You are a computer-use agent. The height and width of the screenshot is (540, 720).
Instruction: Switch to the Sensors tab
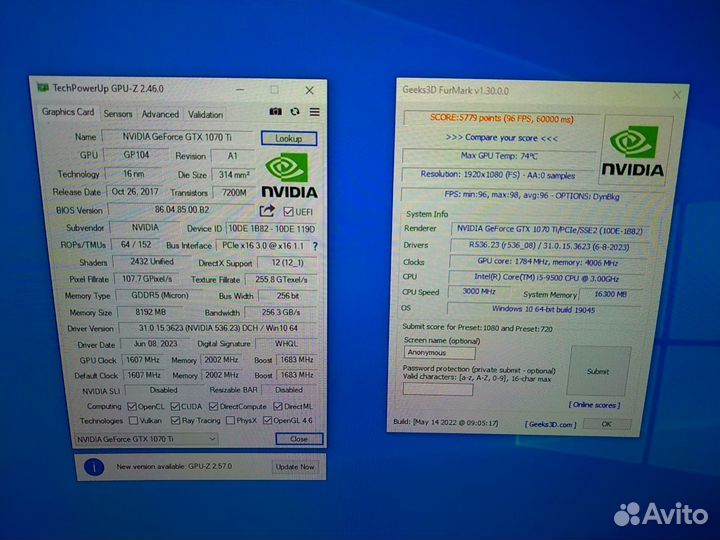coord(118,114)
